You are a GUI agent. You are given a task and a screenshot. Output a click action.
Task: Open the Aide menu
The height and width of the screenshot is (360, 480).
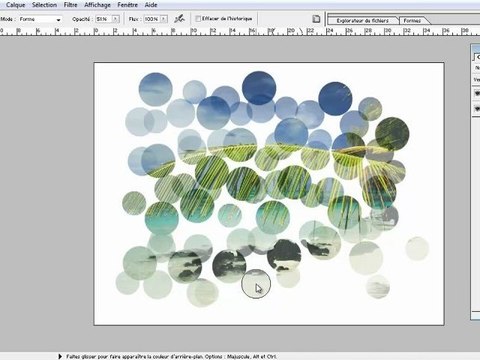click(x=151, y=5)
